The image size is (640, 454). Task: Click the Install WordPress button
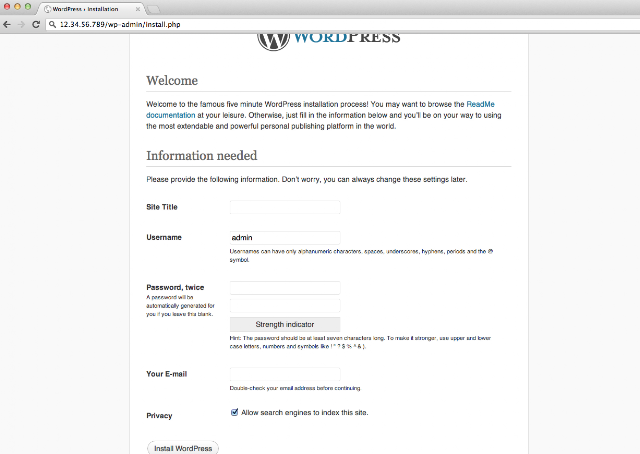tap(183, 448)
